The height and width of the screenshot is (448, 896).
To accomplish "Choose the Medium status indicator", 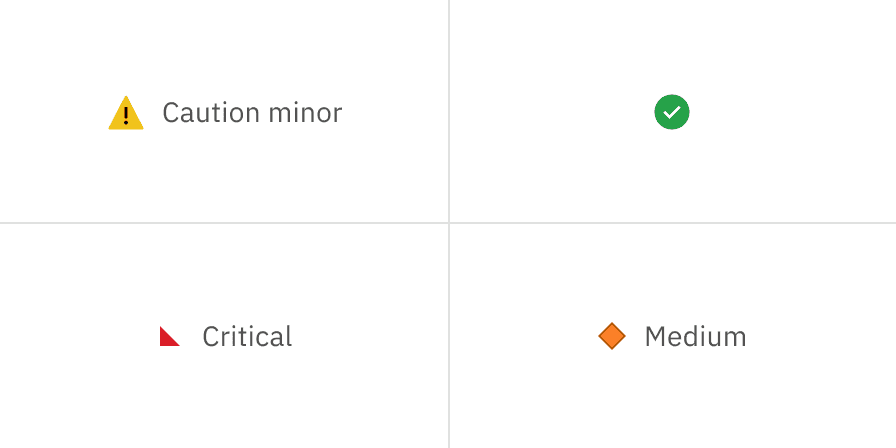I will (x=672, y=337).
